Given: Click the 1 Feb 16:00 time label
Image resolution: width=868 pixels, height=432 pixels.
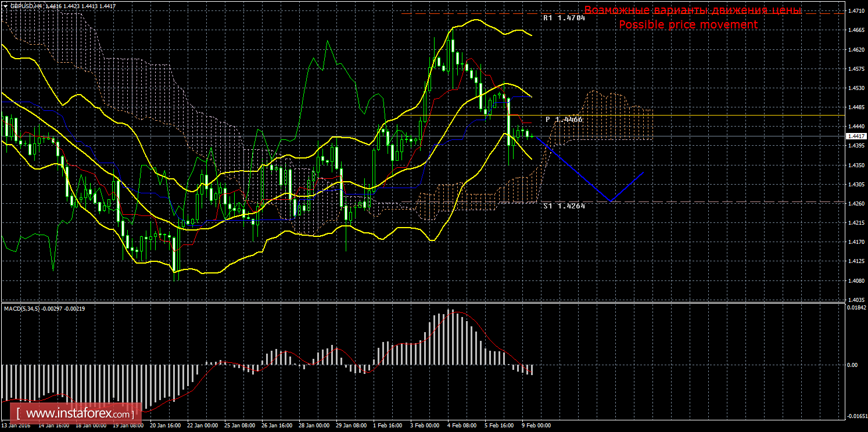Looking at the screenshot, I should tap(386, 426).
